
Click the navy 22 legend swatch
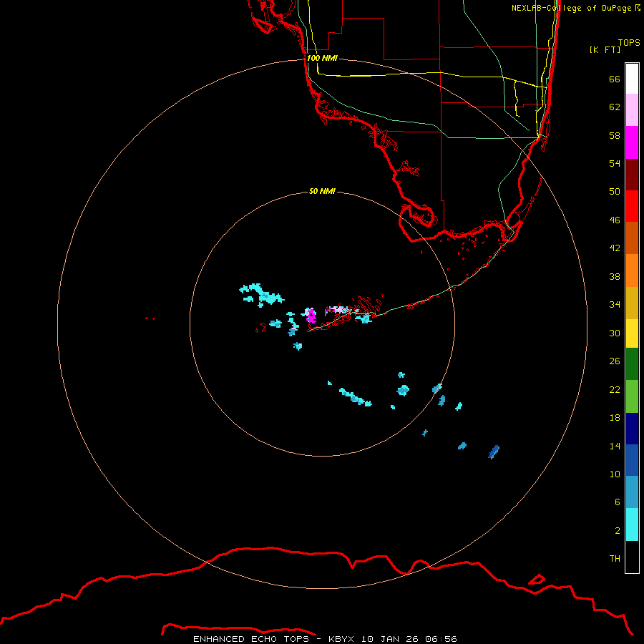[x=632, y=429]
